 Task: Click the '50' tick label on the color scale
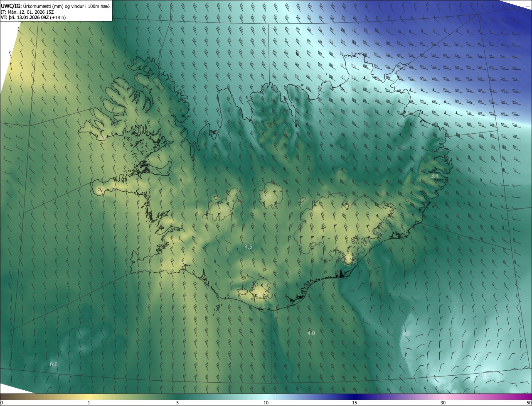[529, 403]
